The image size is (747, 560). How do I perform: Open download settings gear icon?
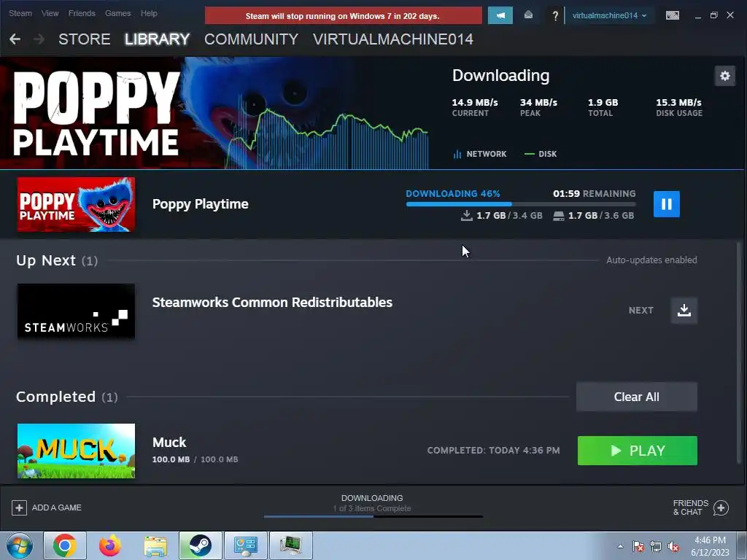[724, 76]
